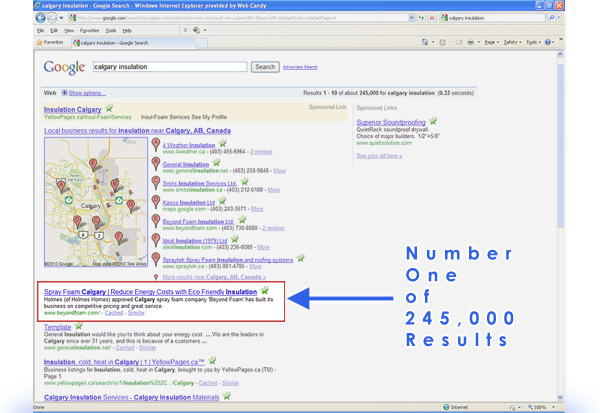Image resolution: width=600 pixels, height=413 pixels.
Task: Click green star beside Spray Foam Calgary result
Action: (264, 290)
